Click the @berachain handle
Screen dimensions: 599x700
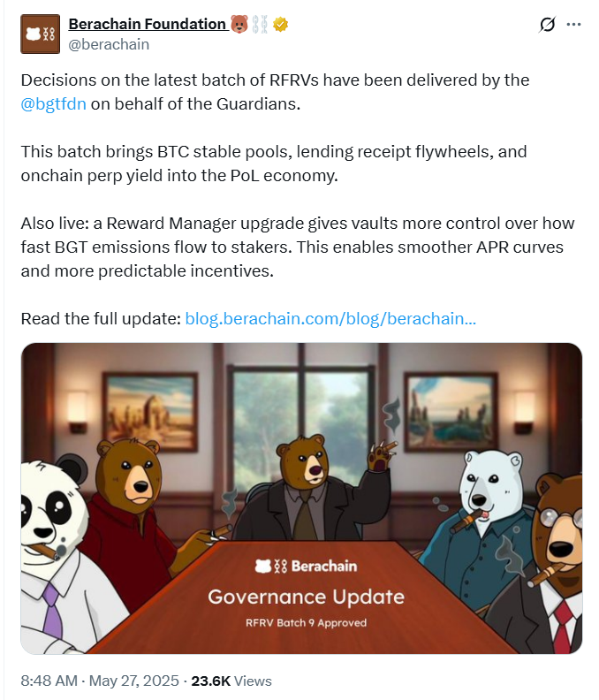coord(109,45)
